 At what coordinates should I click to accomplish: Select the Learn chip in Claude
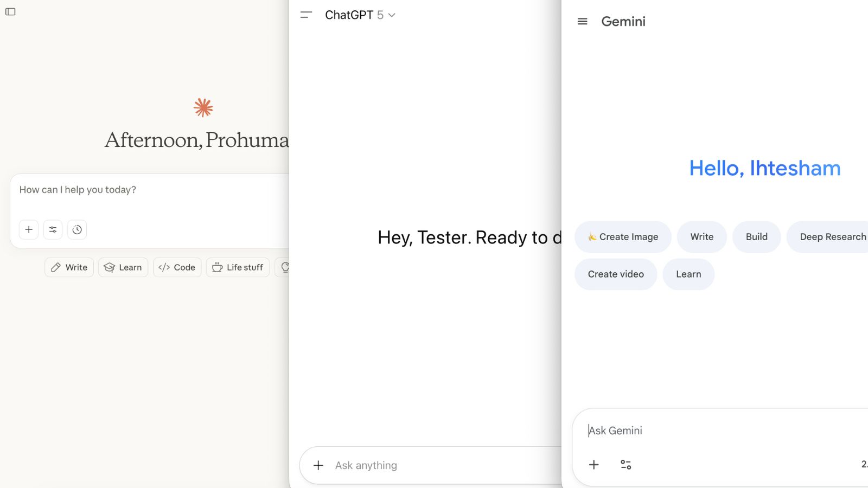pyautogui.click(x=123, y=267)
